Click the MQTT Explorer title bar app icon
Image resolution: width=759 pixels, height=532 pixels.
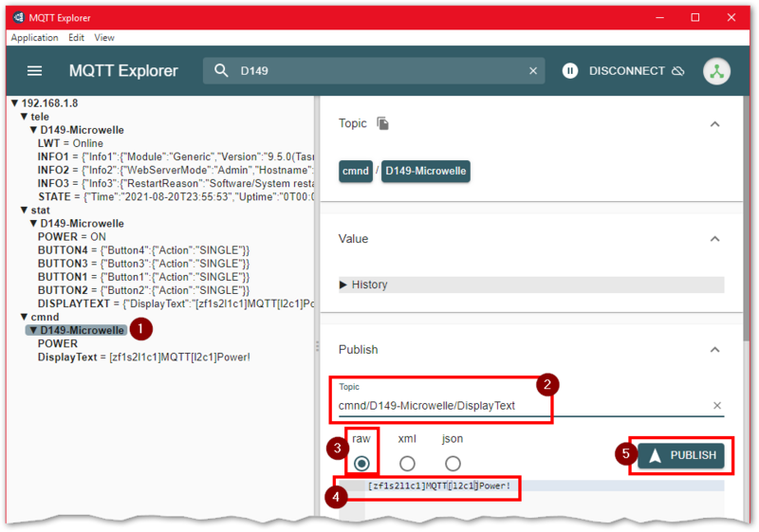[19, 17]
